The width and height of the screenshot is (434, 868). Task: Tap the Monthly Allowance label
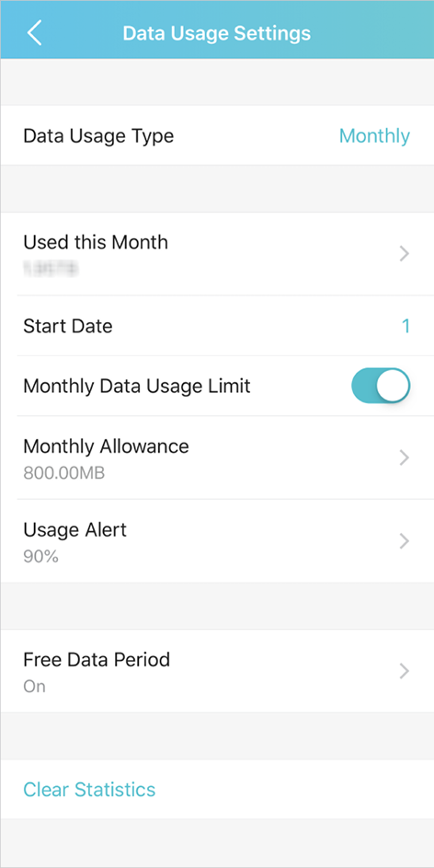click(x=106, y=446)
